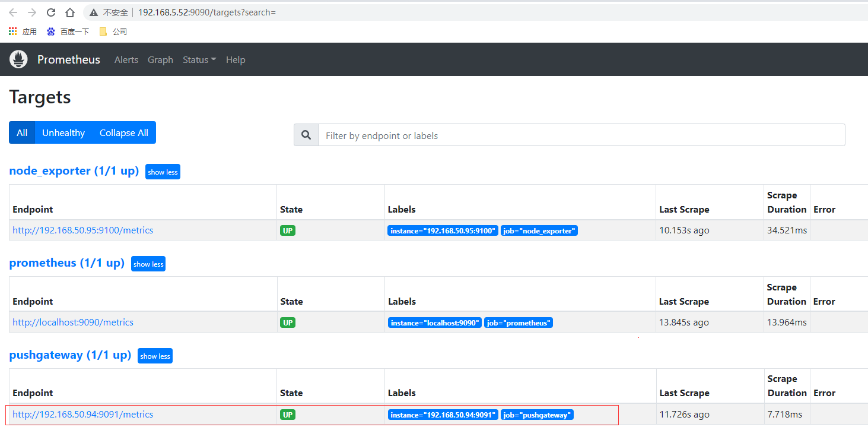Click UP badge in pushgateway row

coord(288,415)
